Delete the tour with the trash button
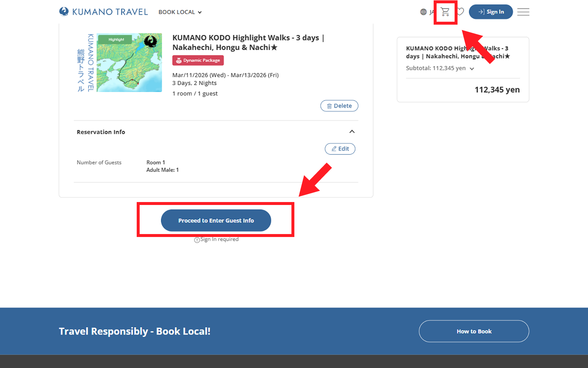The image size is (588, 368). tap(339, 106)
